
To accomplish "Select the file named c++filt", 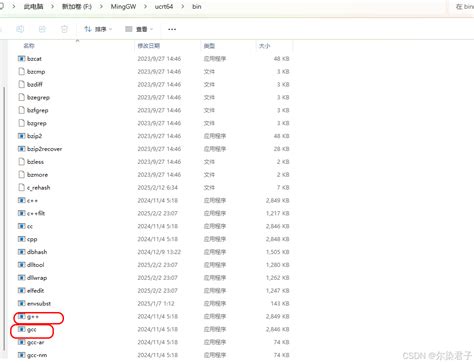I will coord(36,213).
